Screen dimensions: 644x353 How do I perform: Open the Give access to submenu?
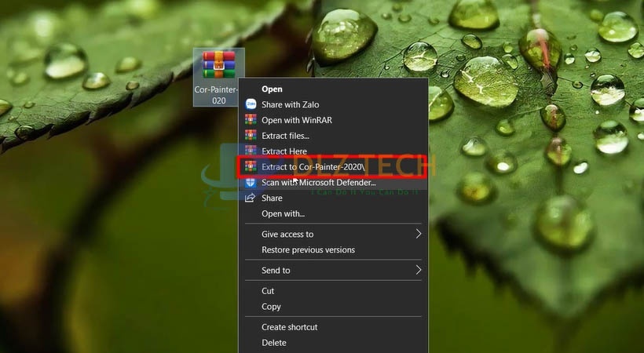click(333, 234)
